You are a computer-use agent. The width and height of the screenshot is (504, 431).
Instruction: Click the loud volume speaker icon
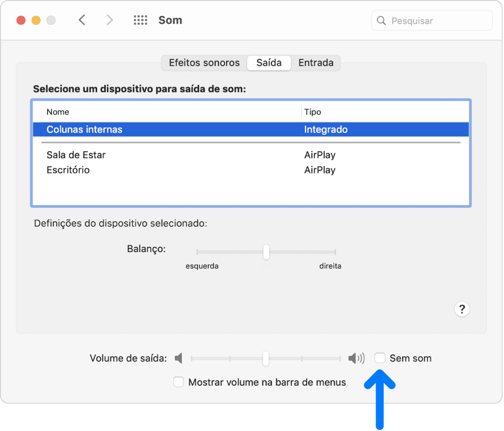click(x=356, y=358)
